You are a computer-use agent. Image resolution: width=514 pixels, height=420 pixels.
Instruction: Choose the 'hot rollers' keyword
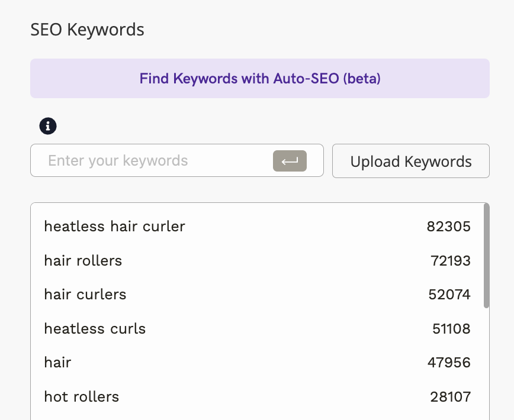82,396
